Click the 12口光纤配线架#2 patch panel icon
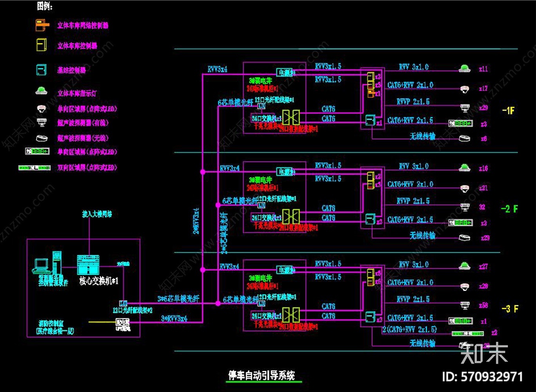Image resolution: width=536 pixels, height=392 pixels. tap(123, 303)
